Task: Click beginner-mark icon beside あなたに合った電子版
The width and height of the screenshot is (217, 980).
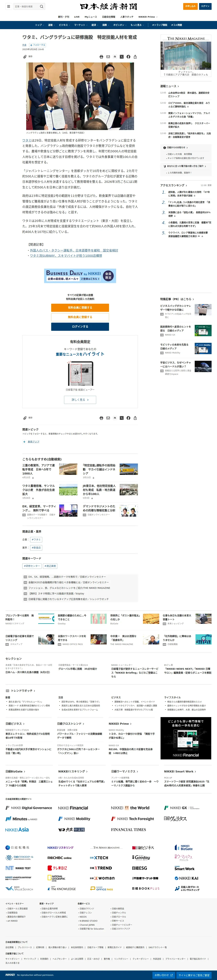Action: pyautogui.click(x=165, y=166)
